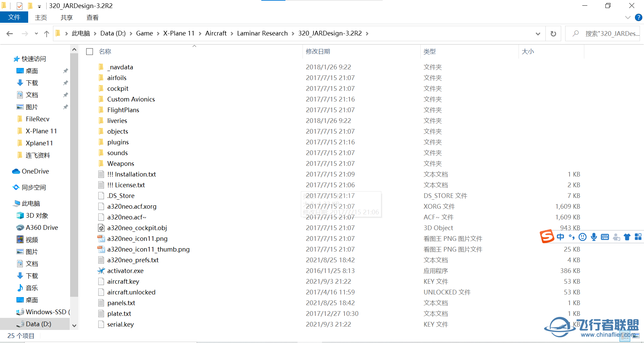644x343 pixels.
Task: Open address bar history dropdown
Action: point(538,33)
